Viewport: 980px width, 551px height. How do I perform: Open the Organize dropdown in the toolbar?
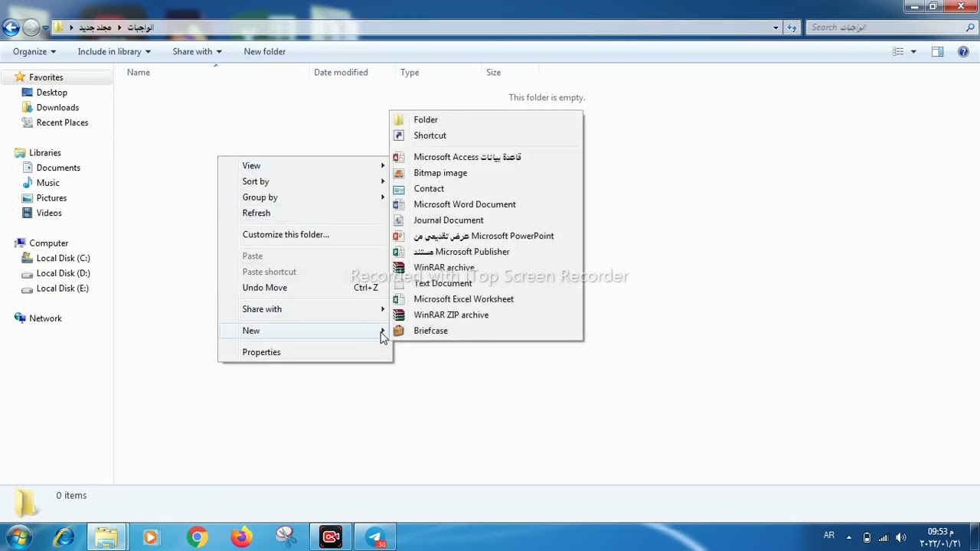click(x=34, y=51)
